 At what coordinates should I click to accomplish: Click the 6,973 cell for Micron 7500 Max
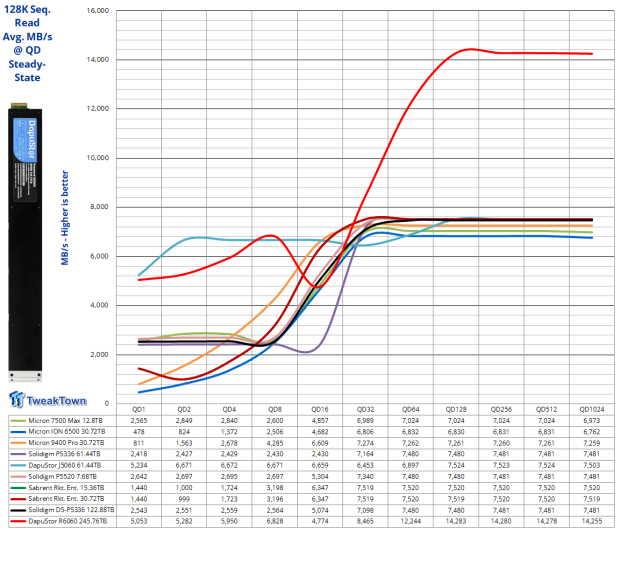[592, 421]
